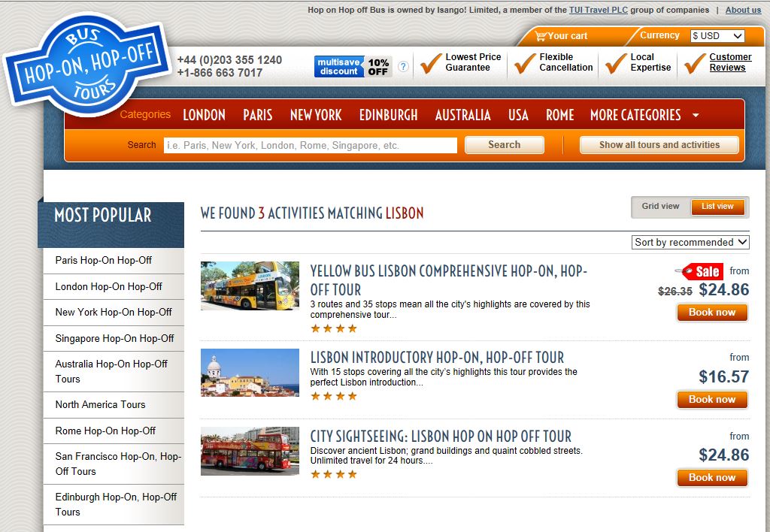Screen dimensions: 770x532
Task: Open Singapore Hop-On Hop-Off in sidebar
Action: tap(114, 339)
